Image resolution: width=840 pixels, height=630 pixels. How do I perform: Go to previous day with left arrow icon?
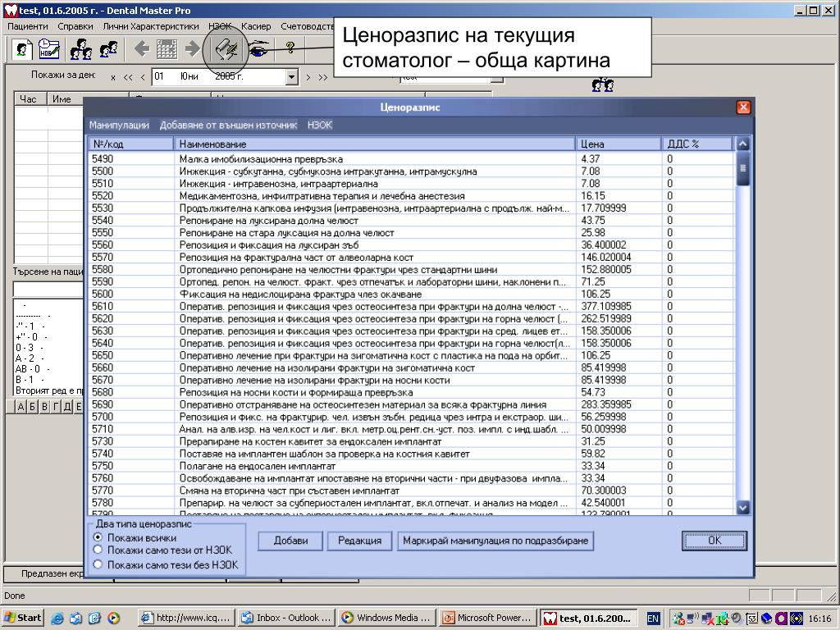(x=141, y=49)
